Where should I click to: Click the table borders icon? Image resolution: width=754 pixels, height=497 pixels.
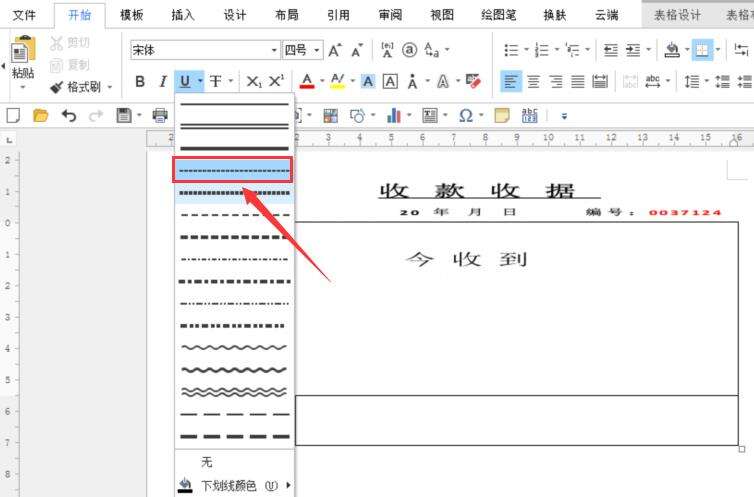(702, 50)
